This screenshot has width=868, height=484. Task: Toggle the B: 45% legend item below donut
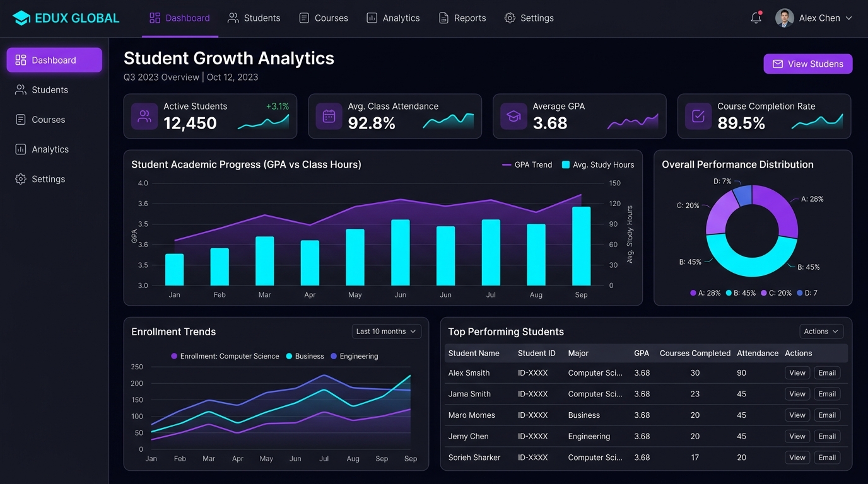[741, 293]
